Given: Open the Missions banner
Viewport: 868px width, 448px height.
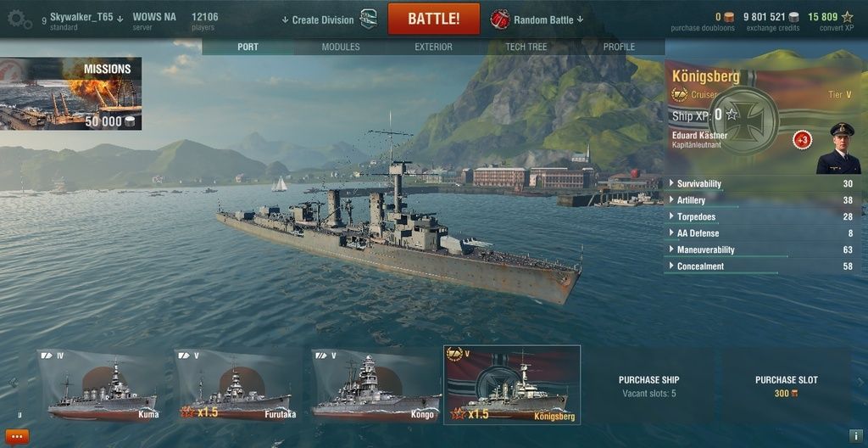Looking at the screenshot, I should [x=71, y=93].
